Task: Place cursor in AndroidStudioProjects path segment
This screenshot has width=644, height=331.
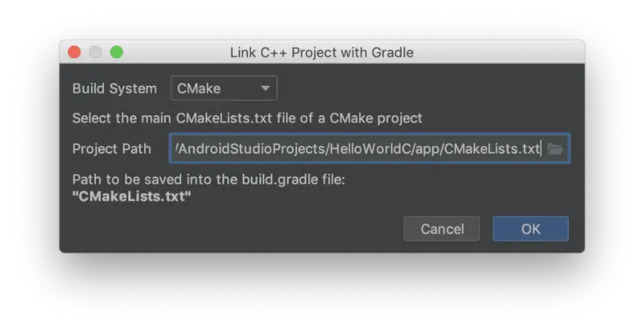Action: [252, 149]
